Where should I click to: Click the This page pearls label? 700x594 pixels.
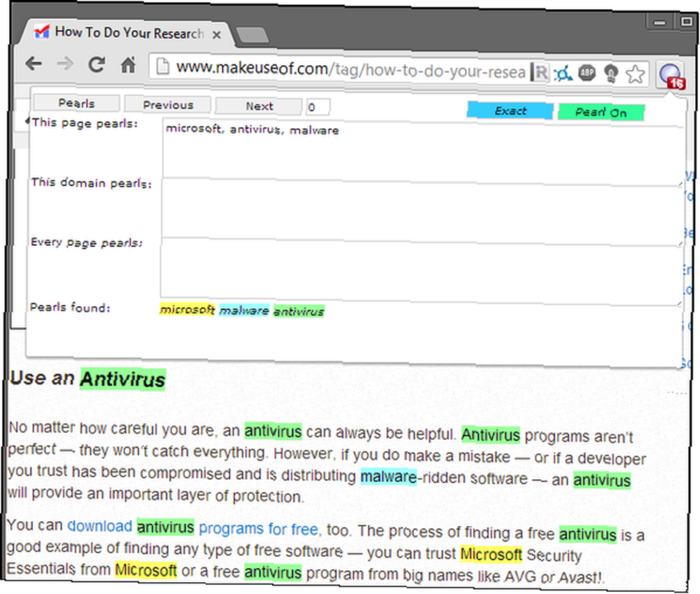[85, 123]
